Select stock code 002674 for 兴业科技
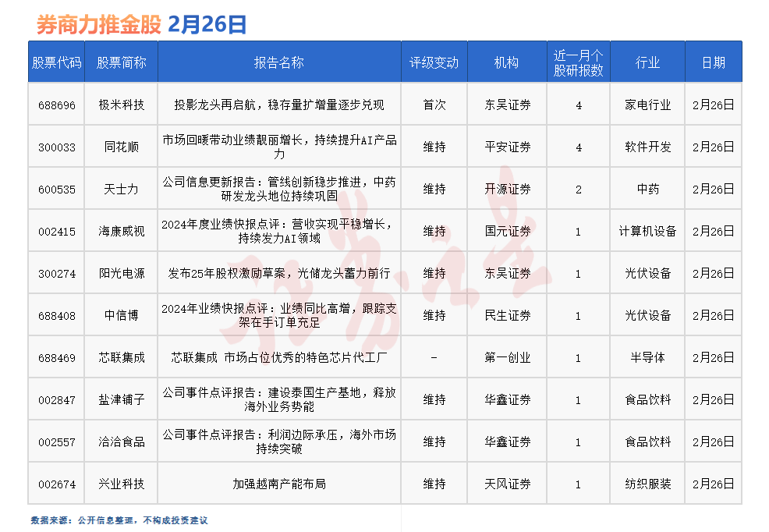The width and height of the screenshot is (769, 532). 55,484
